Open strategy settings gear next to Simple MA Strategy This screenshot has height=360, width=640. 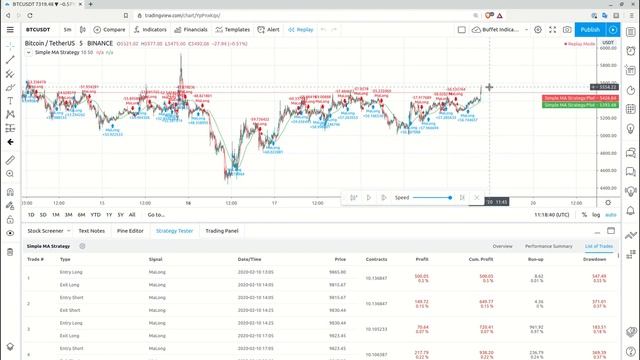point(82,246)
